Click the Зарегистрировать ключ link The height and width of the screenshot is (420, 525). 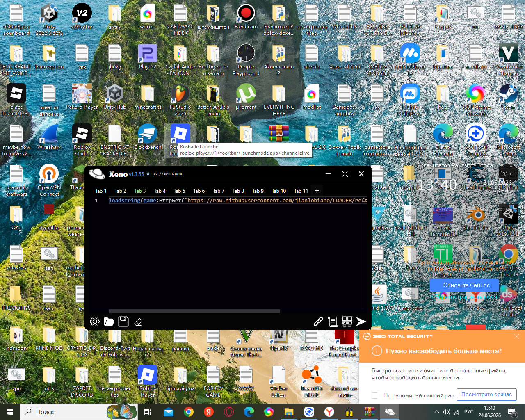[466, 296]
